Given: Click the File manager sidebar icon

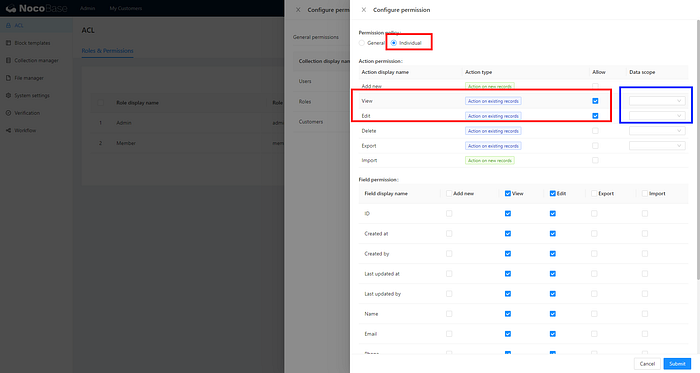Looking at the screenshot, I should tap(8, 78).
